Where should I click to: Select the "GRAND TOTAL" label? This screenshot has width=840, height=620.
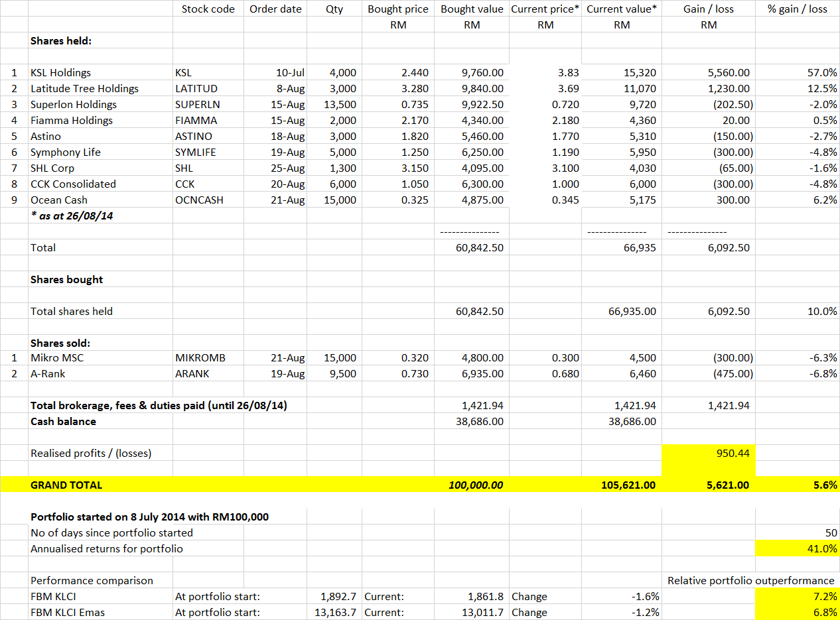pyautogui.click(x=66, y=485)
